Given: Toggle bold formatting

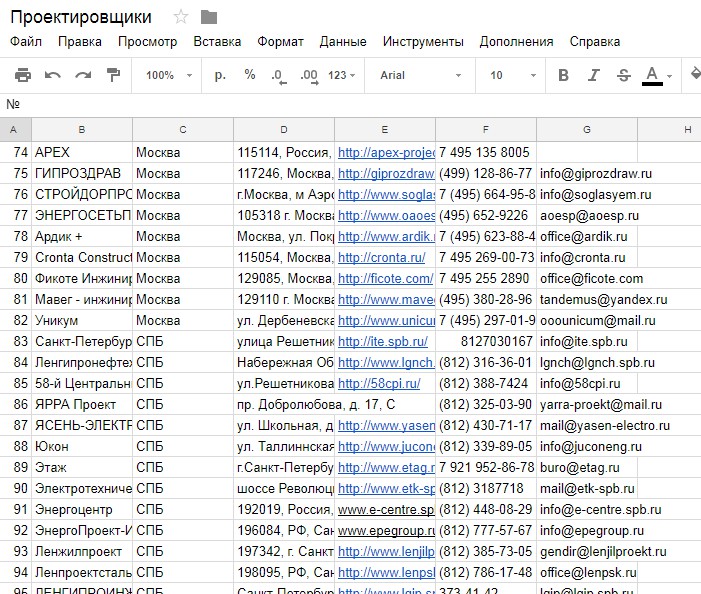Looking at the screenshot, I should click(563, 75).
